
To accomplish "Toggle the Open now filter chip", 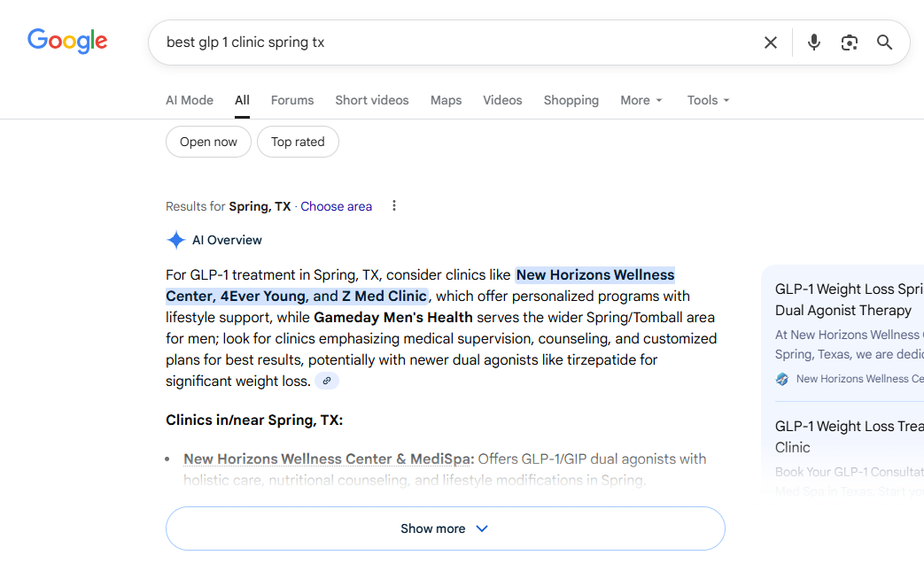I will click(208, 142).
